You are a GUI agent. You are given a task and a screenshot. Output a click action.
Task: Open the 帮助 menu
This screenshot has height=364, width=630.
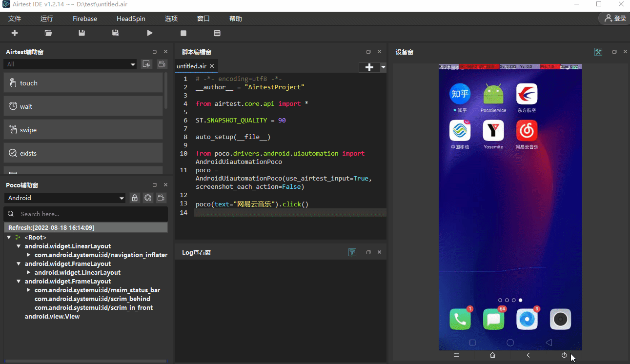[x=236, y=19]
